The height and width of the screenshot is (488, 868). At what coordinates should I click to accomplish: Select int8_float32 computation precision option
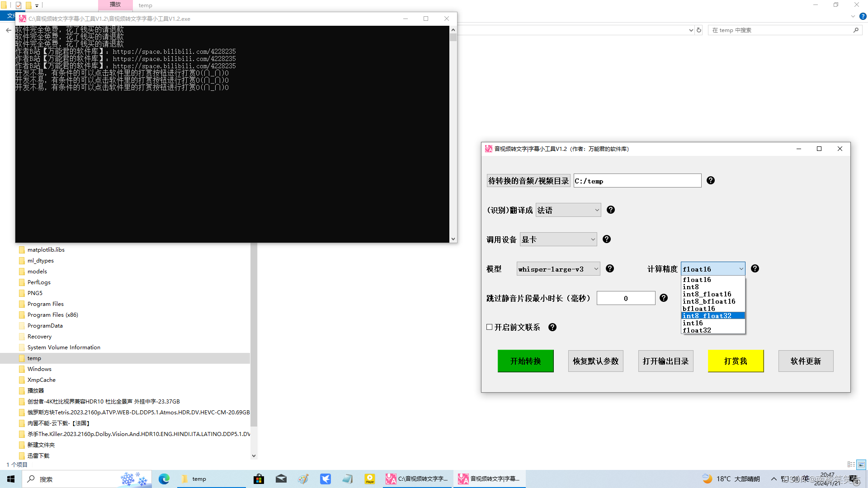(712, 316)
